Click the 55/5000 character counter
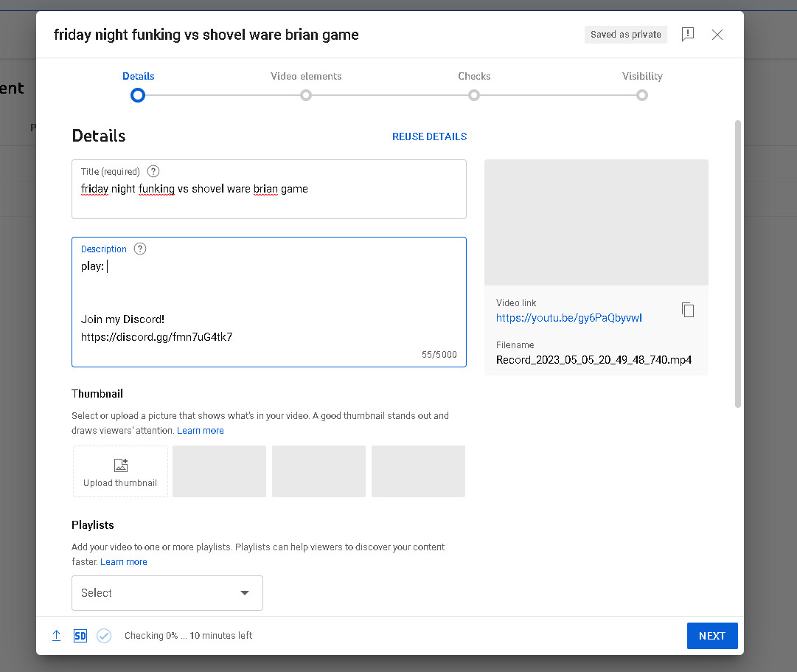The width and height of the screenshot is (797, 672). [439, 355]
